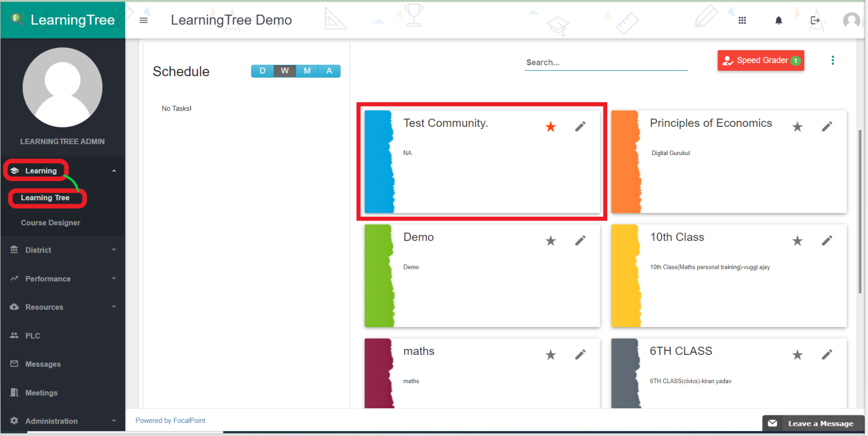This screenshot has height=436, width=868.
Task: Expand the Performance sidebar section
Action: pyautogui.click(x=63, y=279)
